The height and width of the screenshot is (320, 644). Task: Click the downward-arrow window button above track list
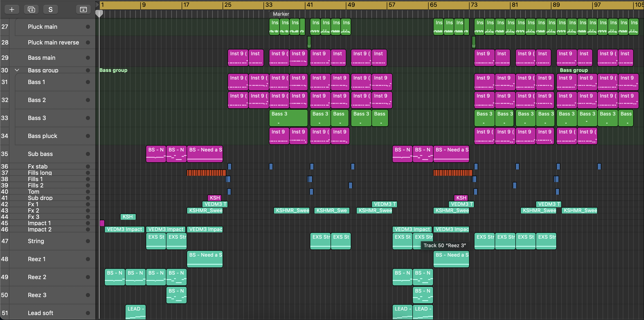tap(83, 9)
